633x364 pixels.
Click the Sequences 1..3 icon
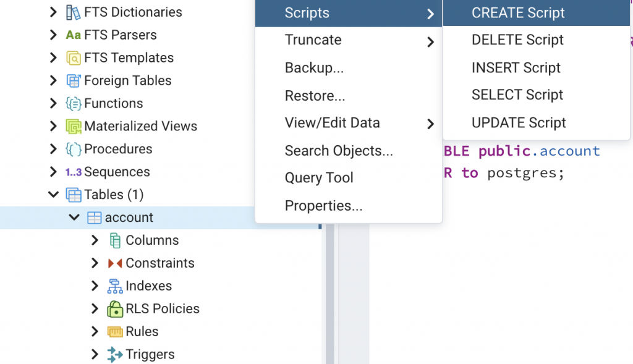click(74, 172)
